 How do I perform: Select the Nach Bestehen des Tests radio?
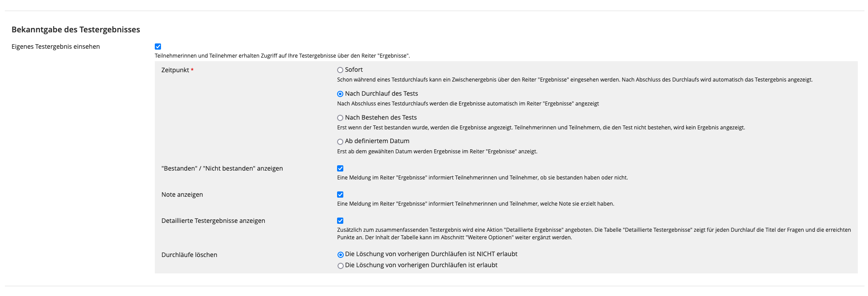tap(340, 118)
